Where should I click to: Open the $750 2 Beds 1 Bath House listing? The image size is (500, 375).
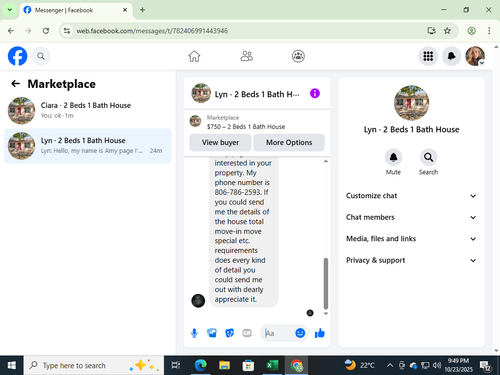[x=246, y=127]
